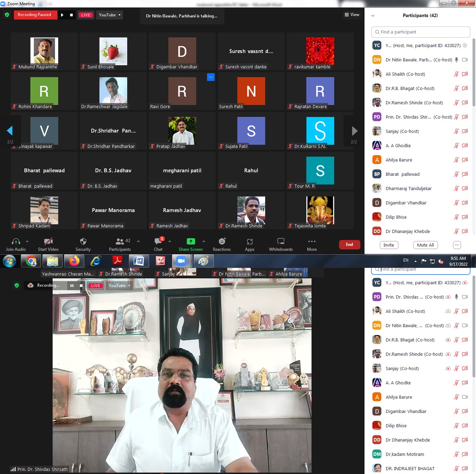Screen dimensions: 476x474
Task: Switch to Microsoft Word in the taskbar
Action: 139,261
